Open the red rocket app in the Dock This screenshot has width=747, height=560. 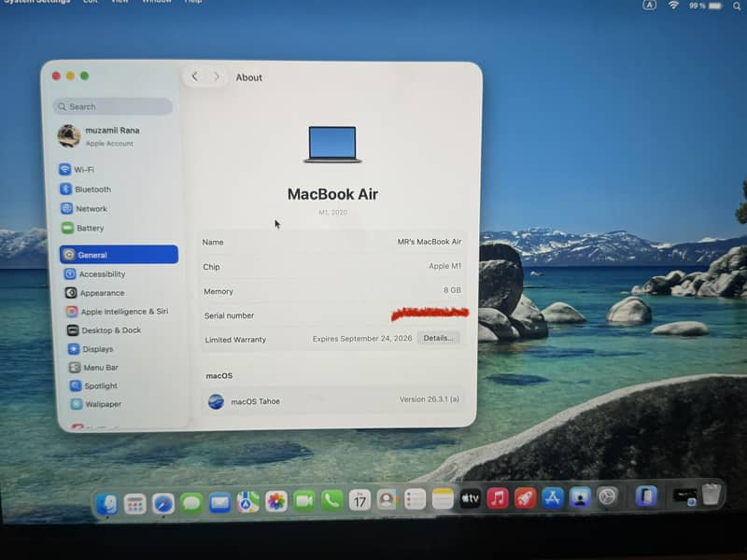pos(526,498)
